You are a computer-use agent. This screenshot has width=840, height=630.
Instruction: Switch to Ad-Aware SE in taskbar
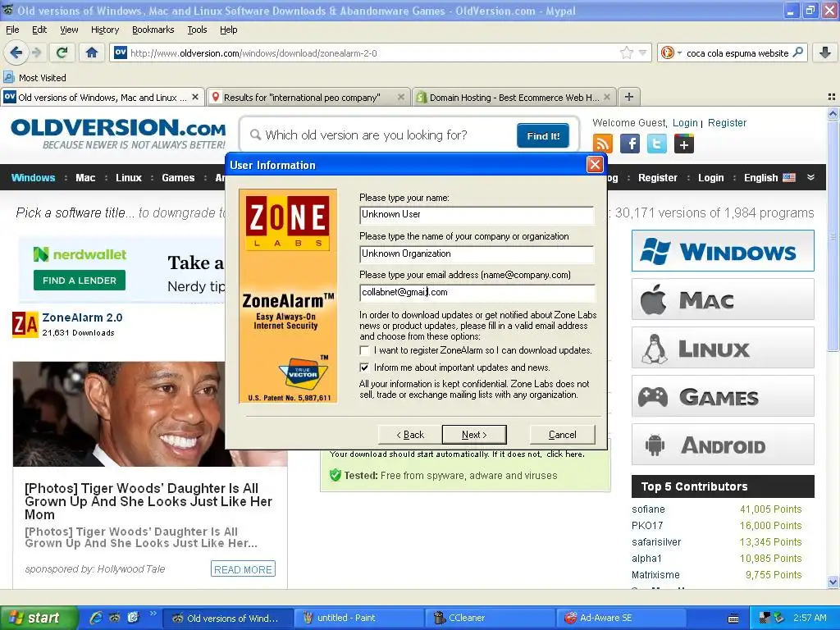pos(622,618)
